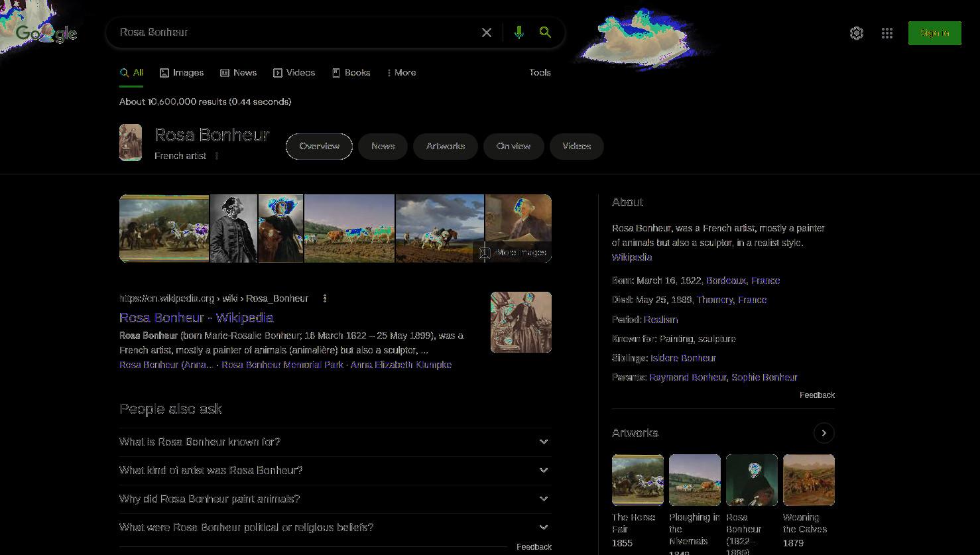Open The Horse Fair artwork thumbnail
Viewport: 980px width, 555px height.
[x=638, y=480]
